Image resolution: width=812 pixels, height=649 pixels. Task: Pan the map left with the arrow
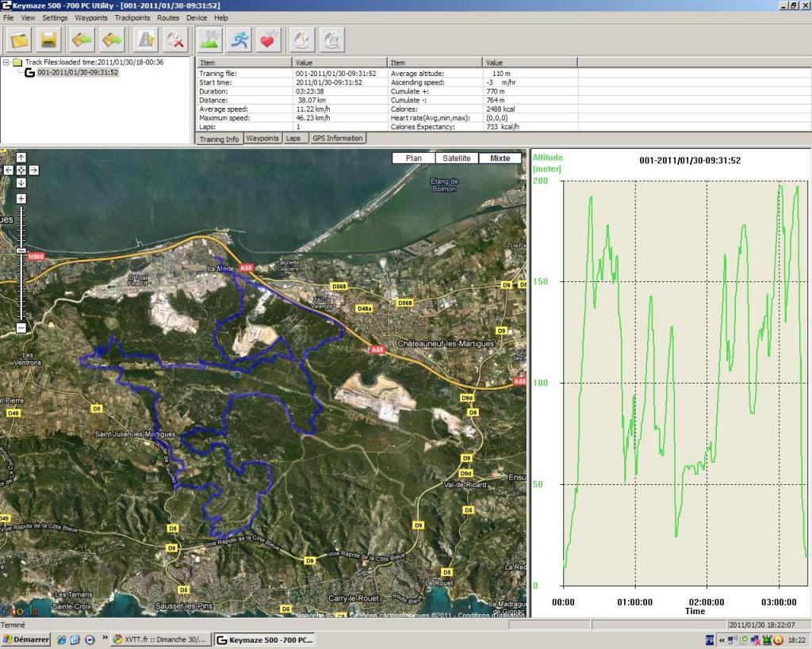(9, 170)
